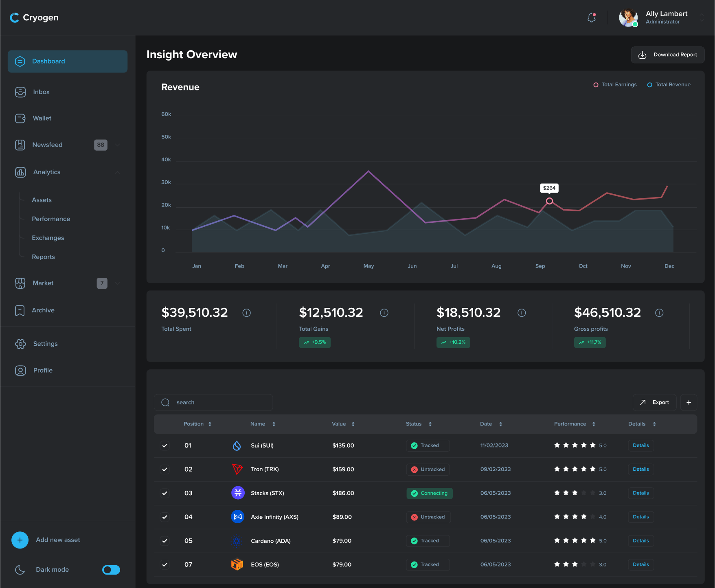Expand the Market menu chevron
This screenshot has height=588, width=715.
click(x=118, y=283)
